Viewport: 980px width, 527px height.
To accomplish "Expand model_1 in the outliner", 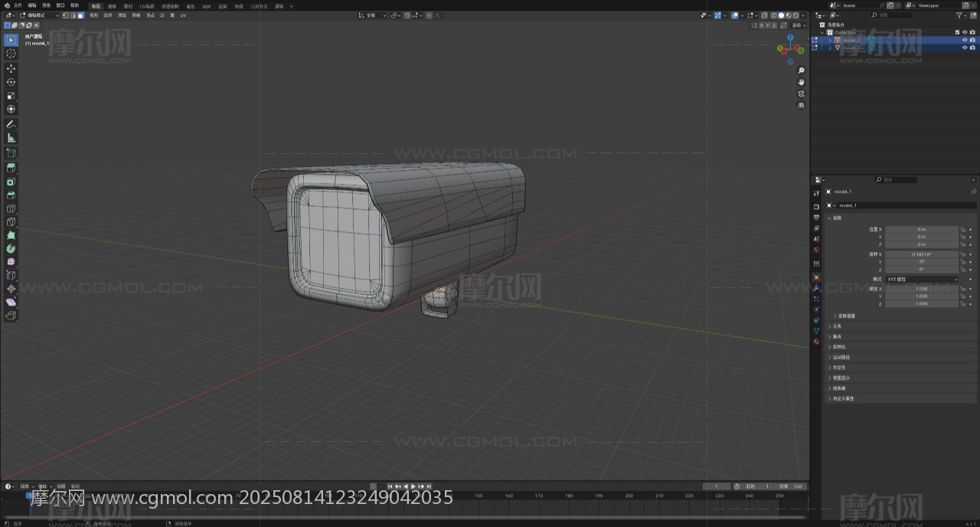I will (830, 40).
